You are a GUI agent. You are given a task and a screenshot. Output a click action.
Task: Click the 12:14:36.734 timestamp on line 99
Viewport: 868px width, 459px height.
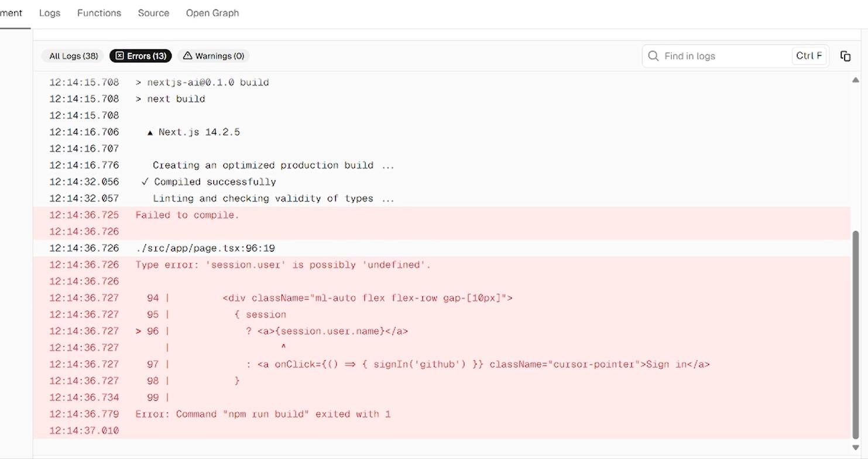click(84, 398)
